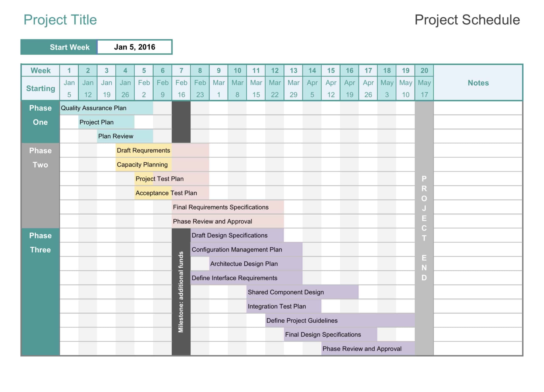Screen dimensions: 544x392
Task: Select the Notes column header
Action: pyautogui.click(x=478, y=83)
